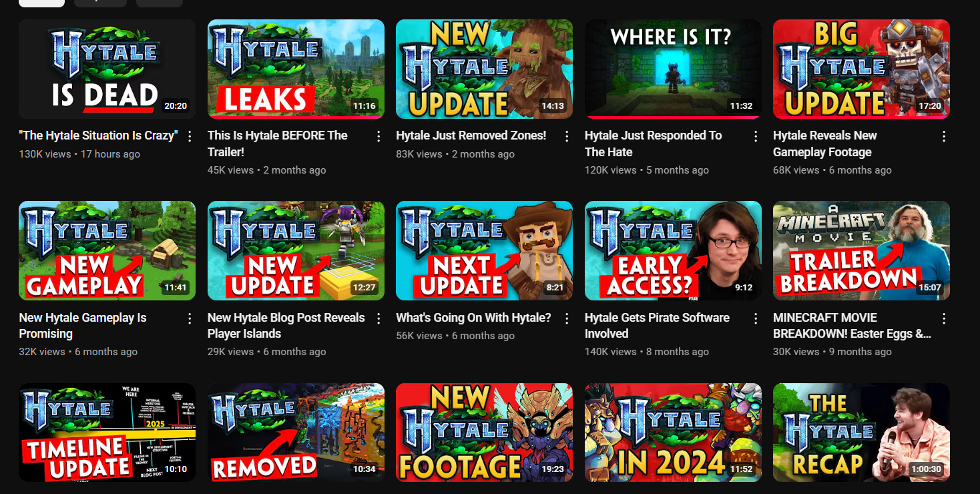Open options for Hytale Reveals New Gameplay Footage
This screenshot has height=494, width=980.
pyautogui.click(x=944, y=136)
